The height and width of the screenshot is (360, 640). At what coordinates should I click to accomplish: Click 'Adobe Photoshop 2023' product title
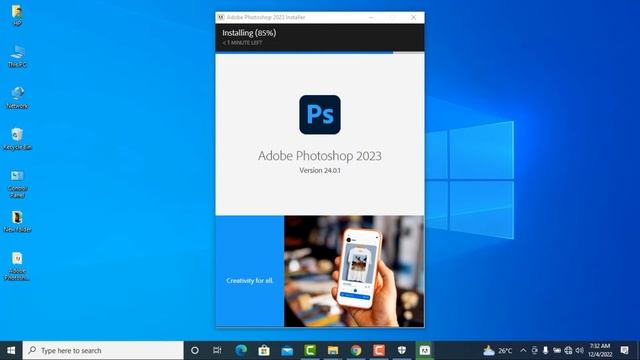tap(320, 156)
